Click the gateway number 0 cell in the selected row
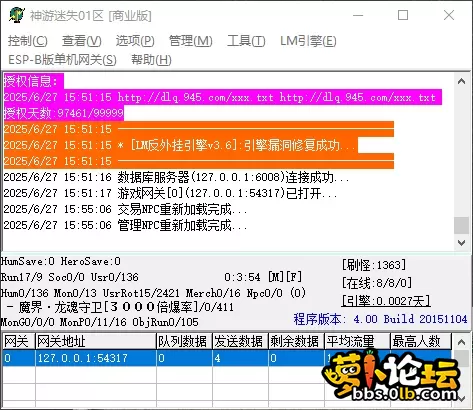 click(19, 358)
